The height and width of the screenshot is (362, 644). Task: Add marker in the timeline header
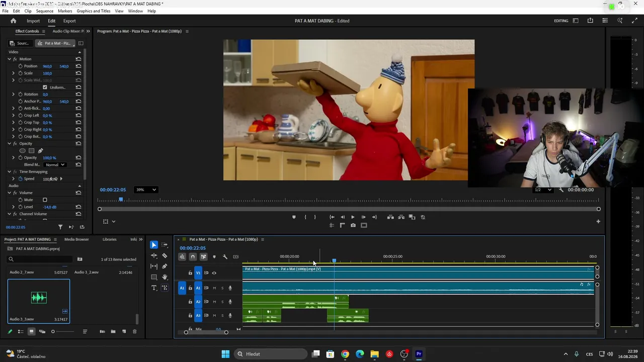pyautogui.click(x=214, y=257)
